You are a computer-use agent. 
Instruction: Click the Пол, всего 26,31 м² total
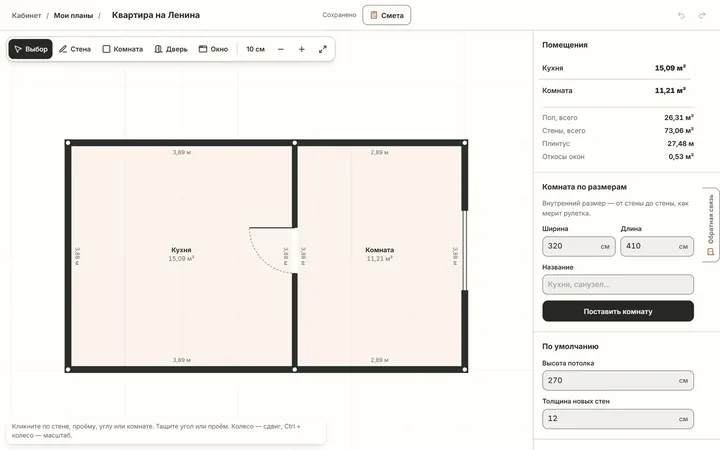(x=618, y=118)
